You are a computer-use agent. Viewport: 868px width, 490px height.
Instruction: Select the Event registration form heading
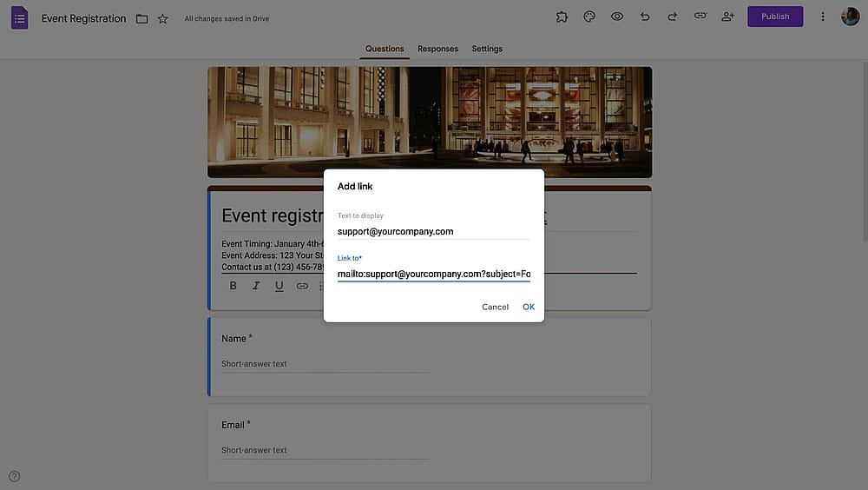[x=273, y=215]
